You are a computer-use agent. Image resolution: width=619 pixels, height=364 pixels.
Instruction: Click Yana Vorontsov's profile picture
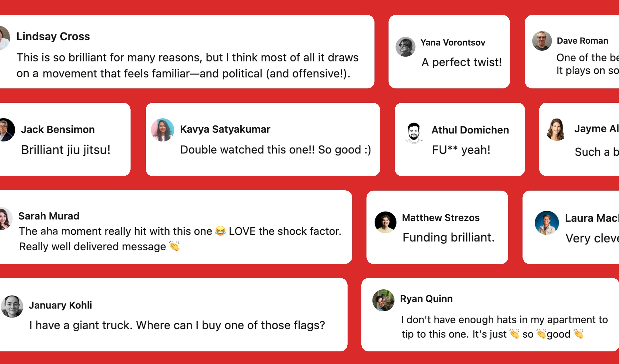click(x=405, y=47)
